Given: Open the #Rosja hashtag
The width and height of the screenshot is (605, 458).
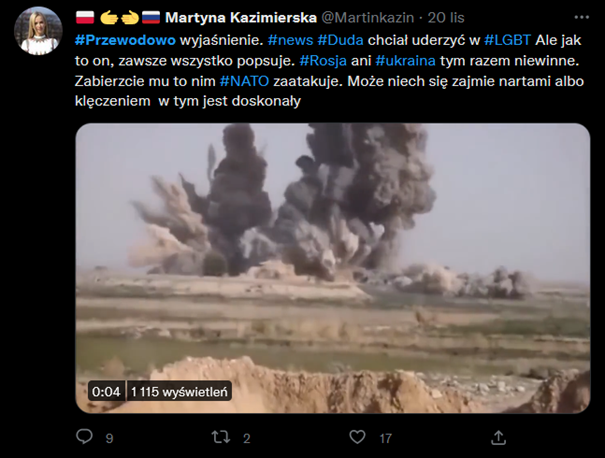Looking at the screenshot, I should [323, 61].
